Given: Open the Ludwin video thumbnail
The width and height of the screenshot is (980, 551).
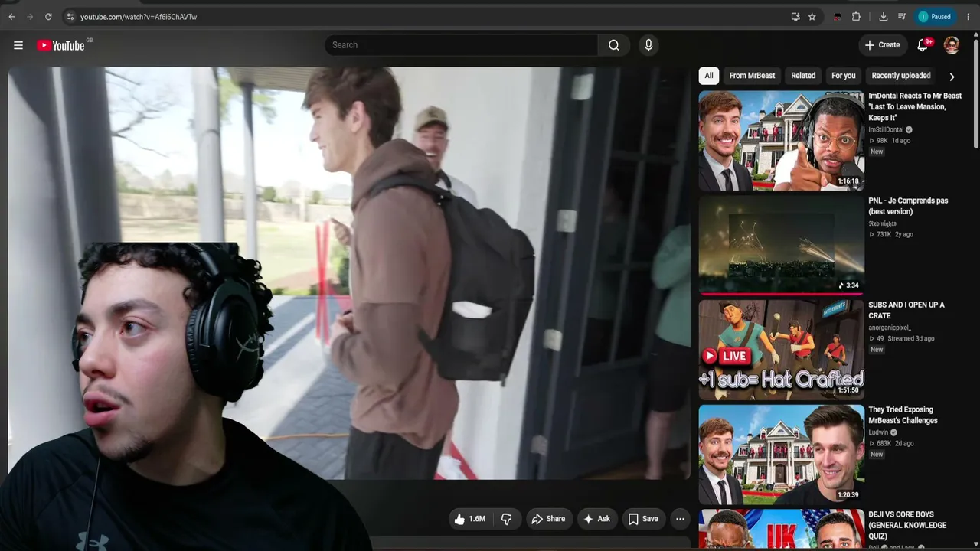Looking at the screenshot, I should 782,455.
